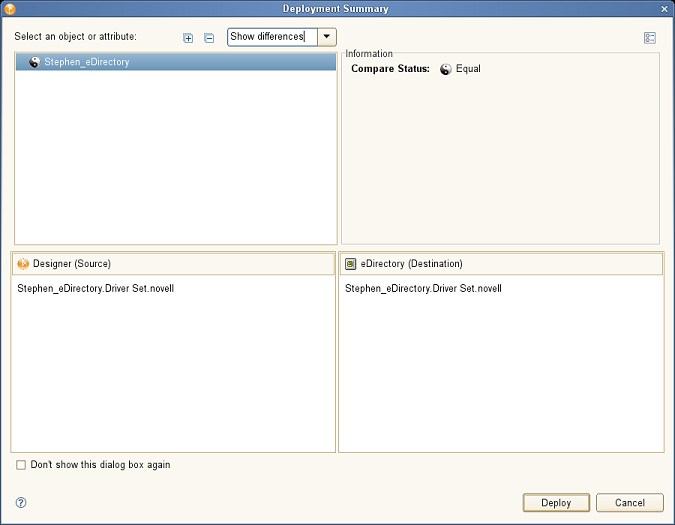Click the Deploy button

(x=556, y=503)
